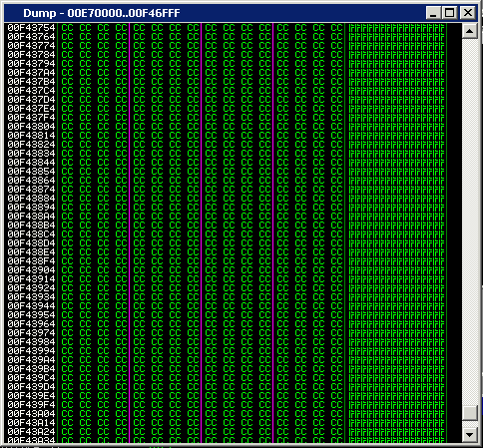This screenshot has width=483, height=448.
Task: Select address 00F43974
Action: pyautogui.click(x=31, y=333)
